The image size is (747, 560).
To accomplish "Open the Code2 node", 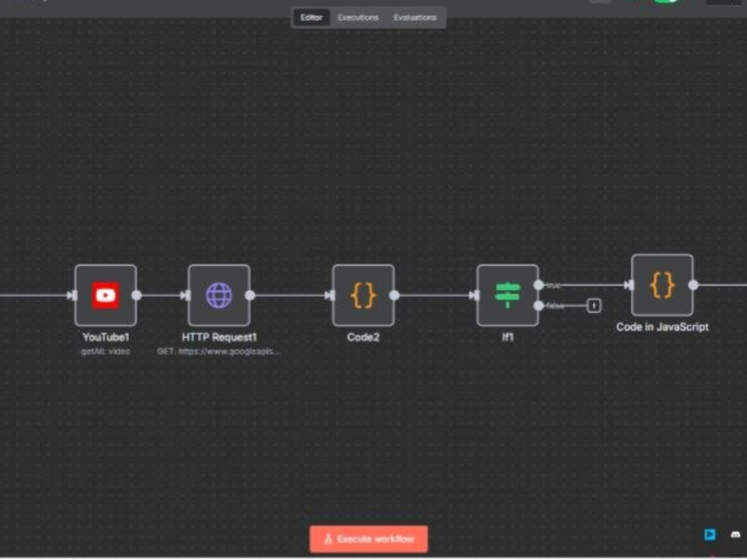I will (363, 295).
